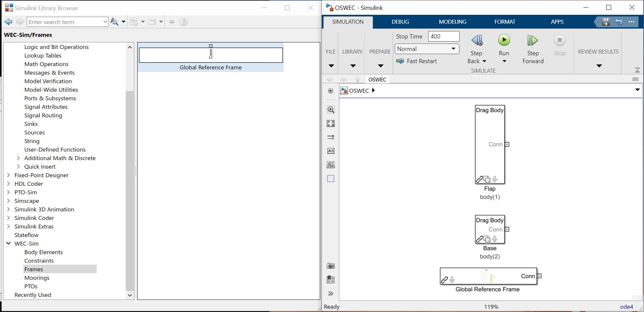Select Sources in library tree
Screen dimensions: 644x312
(x=35, y=132)
